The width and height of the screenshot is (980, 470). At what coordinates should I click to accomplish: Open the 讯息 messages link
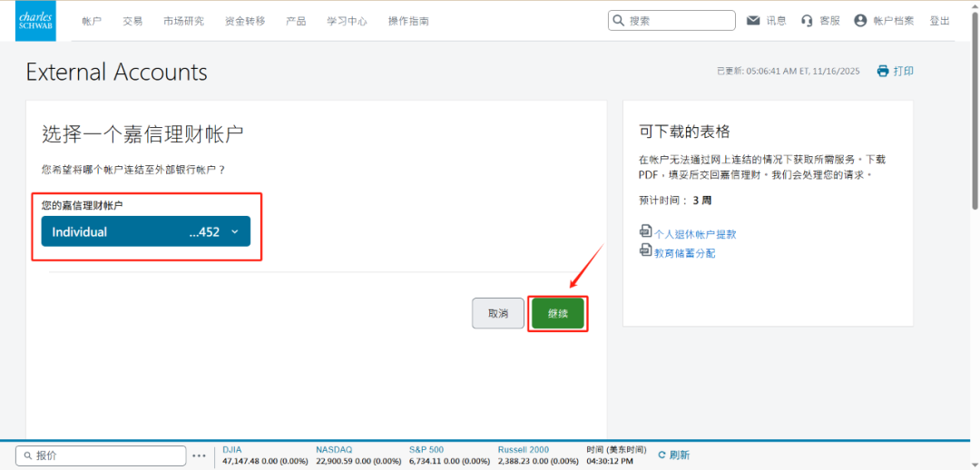(x=776, y=21)
